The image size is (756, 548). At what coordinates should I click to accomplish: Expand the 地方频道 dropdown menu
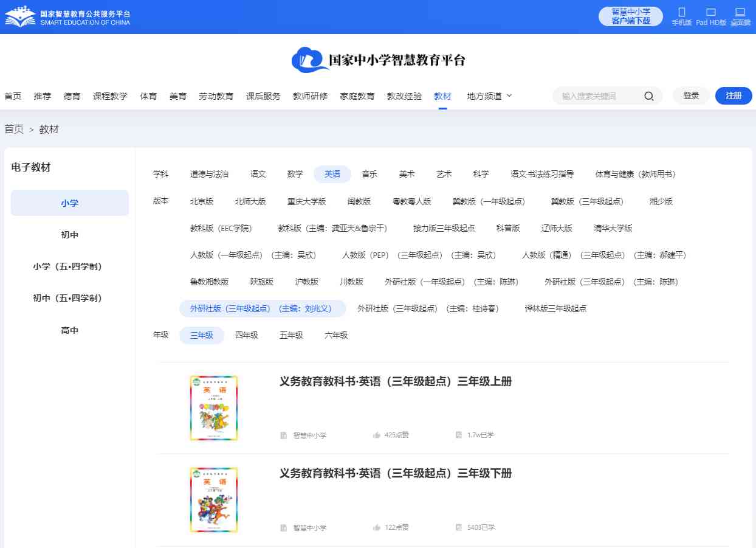(x=489, y=96)
